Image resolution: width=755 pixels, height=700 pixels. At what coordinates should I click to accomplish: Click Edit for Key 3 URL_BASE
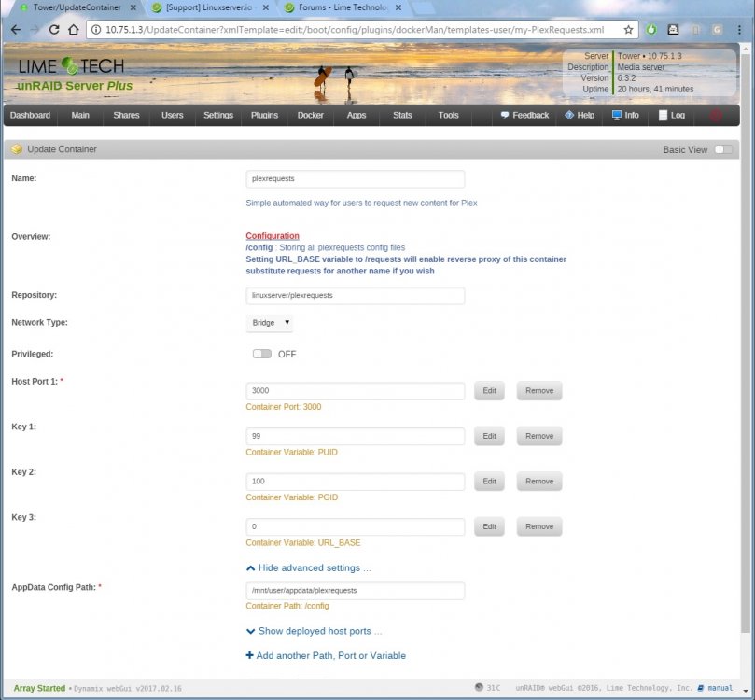tap(489, 526)
